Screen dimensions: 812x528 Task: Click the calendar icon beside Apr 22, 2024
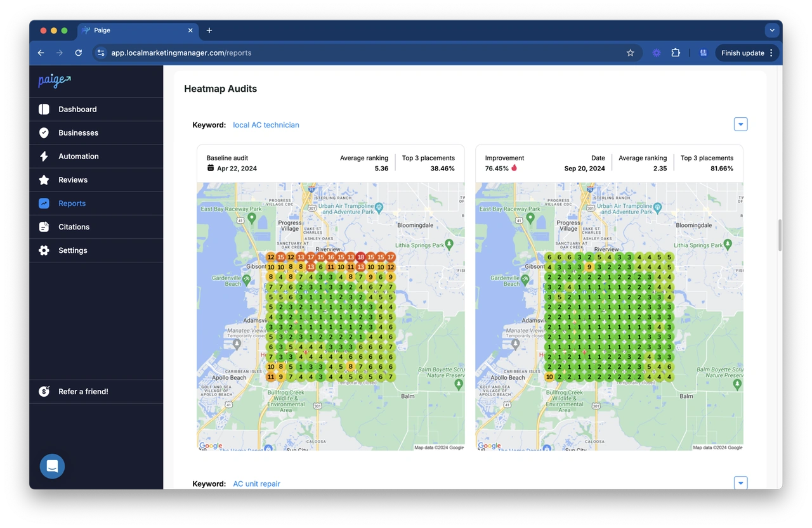tap(211, 168)
